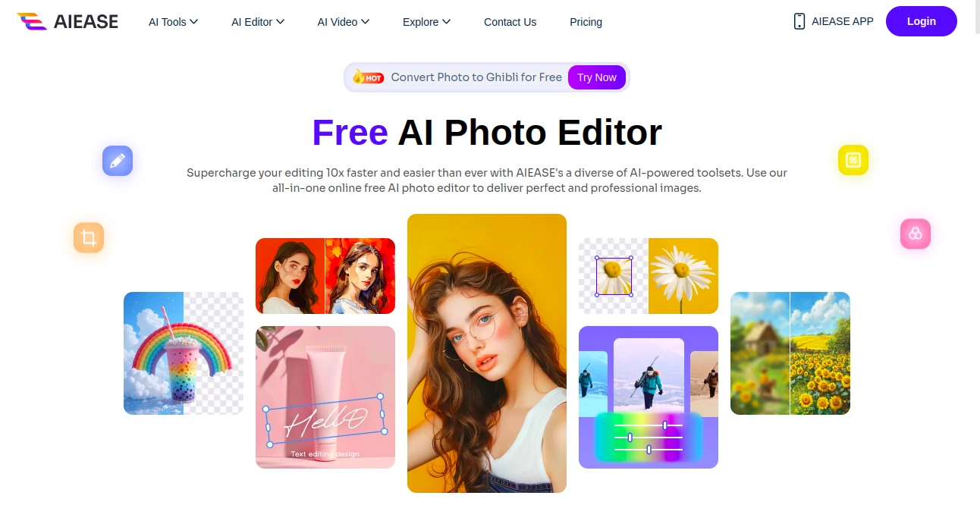Open the Explore dropdown menu
The height and width of the screenshot is (505, 980).
pyautogui.click(x=426, y=22)
